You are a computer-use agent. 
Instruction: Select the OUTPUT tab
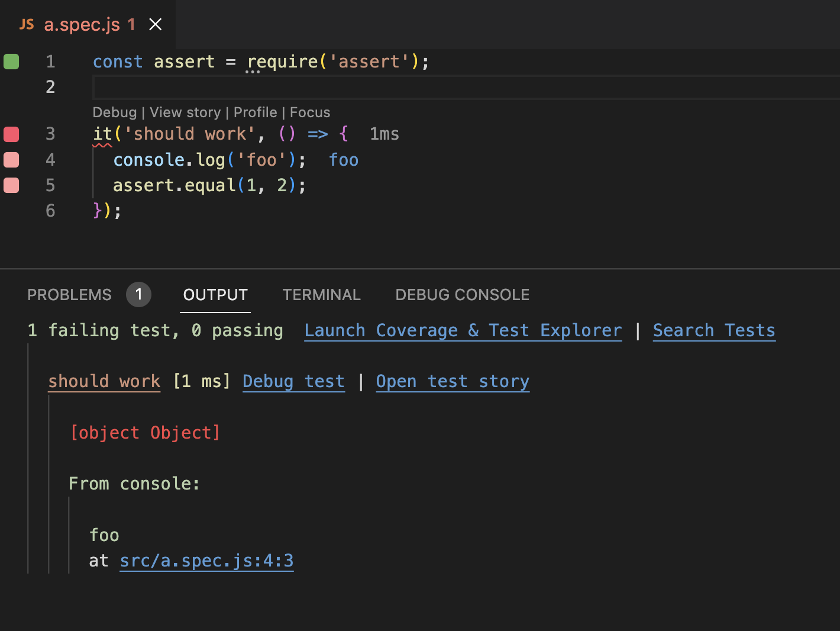point(215,294)
